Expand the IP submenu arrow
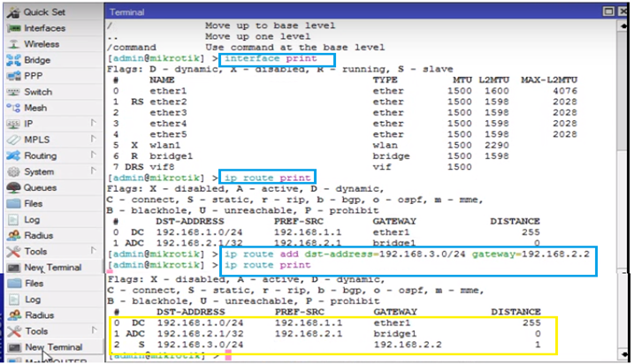 (93, 123)
